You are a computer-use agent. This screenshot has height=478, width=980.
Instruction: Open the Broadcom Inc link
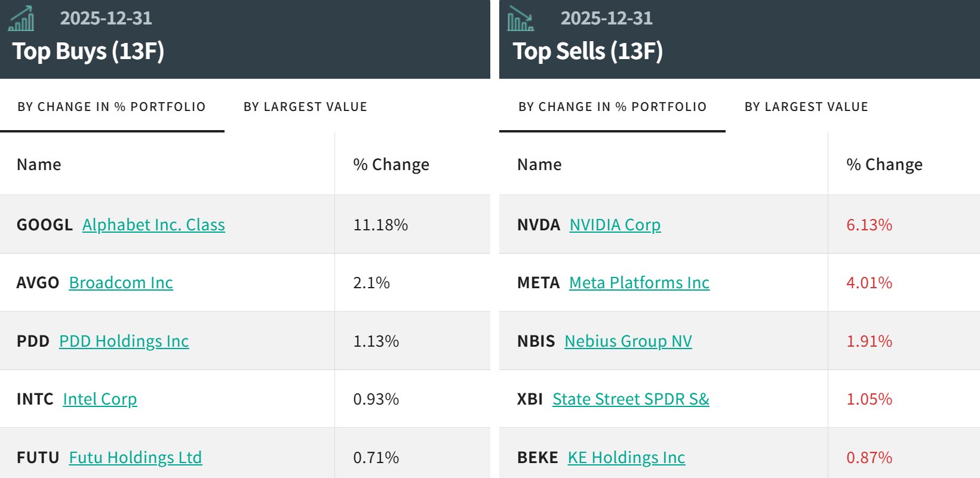[121, 283]
